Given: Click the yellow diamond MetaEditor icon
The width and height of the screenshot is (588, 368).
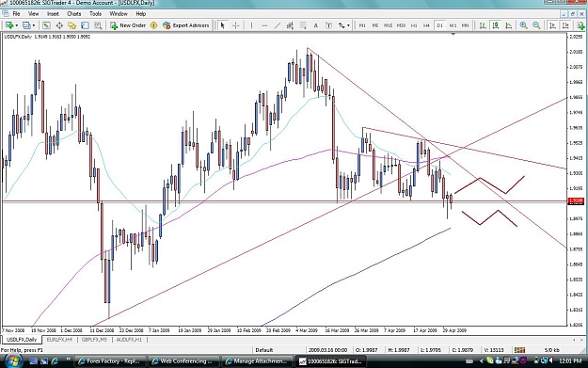Looking at the screenshot, I should 153,25.
